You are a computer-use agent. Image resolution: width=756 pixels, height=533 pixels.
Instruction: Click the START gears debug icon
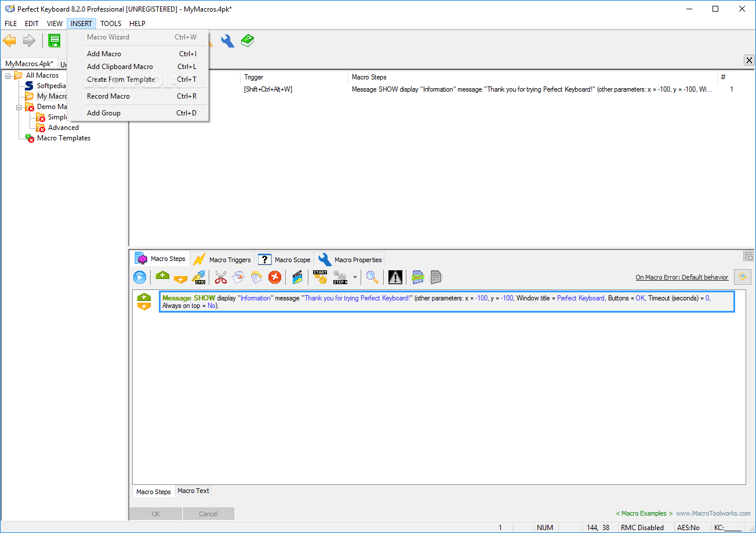coord(320,277)
